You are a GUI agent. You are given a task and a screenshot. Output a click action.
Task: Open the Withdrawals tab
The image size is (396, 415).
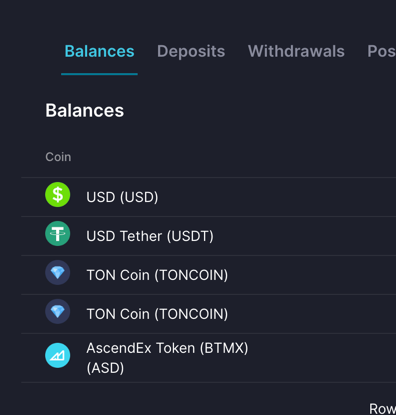296,51
